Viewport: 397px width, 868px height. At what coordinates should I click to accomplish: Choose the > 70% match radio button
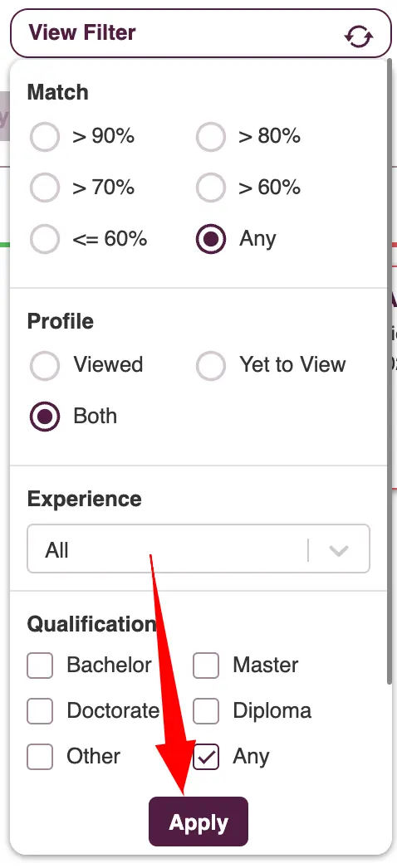tap(44, 188)
